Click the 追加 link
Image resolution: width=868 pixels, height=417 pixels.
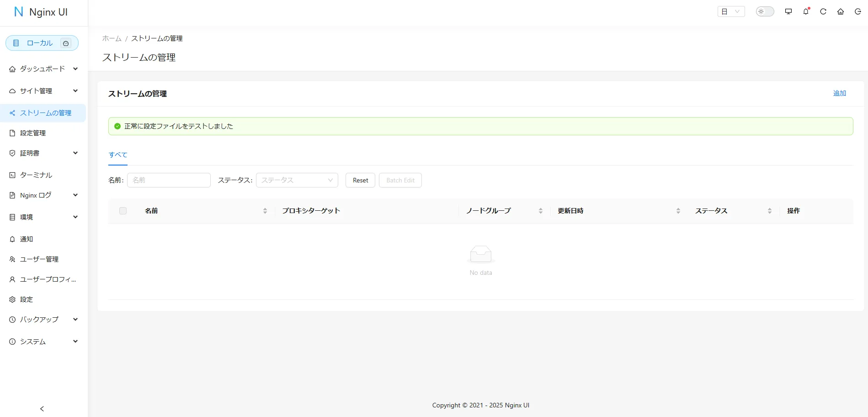(840, 93)
